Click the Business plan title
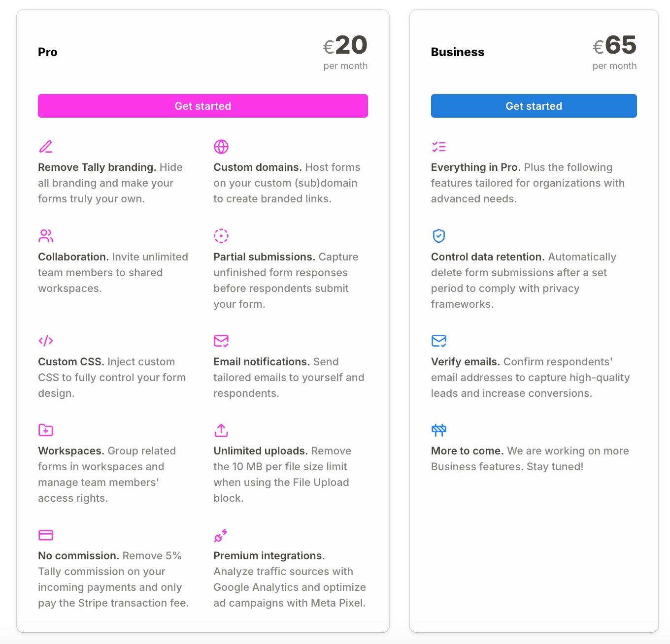 tap(458, 52)
